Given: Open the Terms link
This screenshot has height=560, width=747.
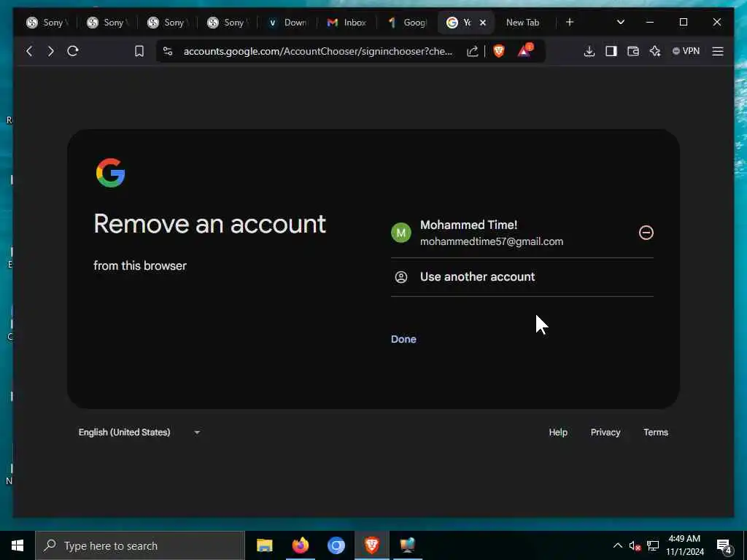Looking at the screenshot, I should click(x=656, y=432).
